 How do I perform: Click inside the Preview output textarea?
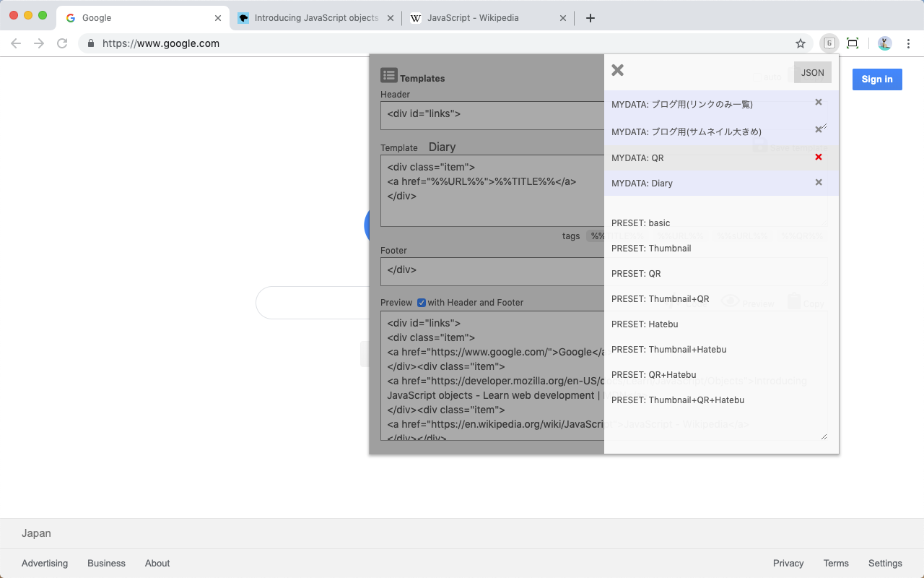pyautogui.click(x=492, y=376)
